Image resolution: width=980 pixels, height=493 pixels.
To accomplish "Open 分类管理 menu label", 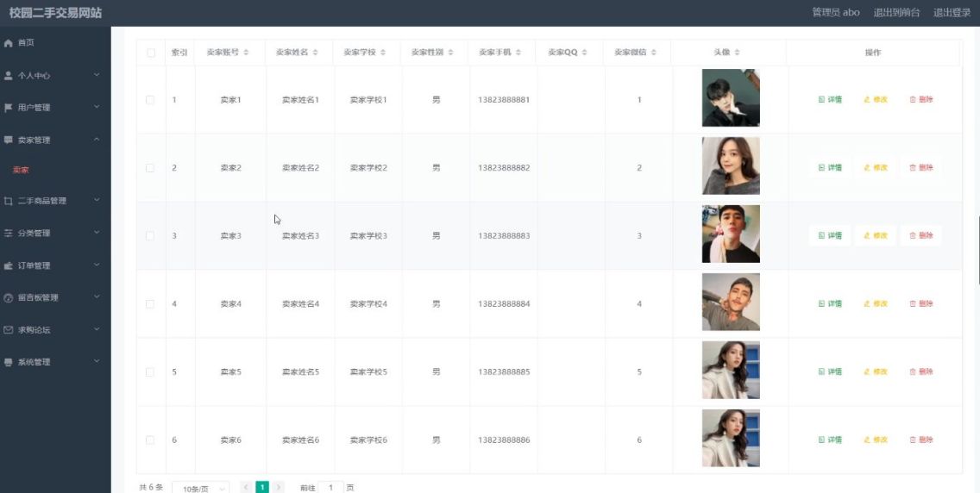I will click(x=34, y=234).
